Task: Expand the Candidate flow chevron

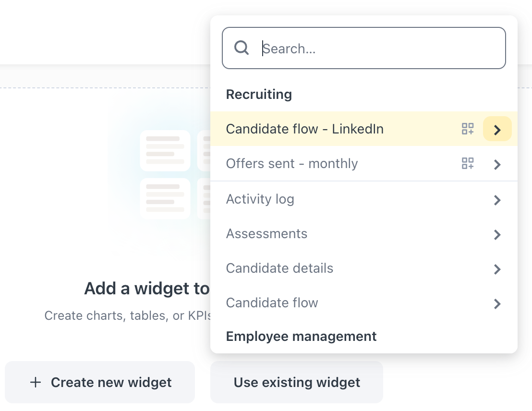Action: (497, 303)
